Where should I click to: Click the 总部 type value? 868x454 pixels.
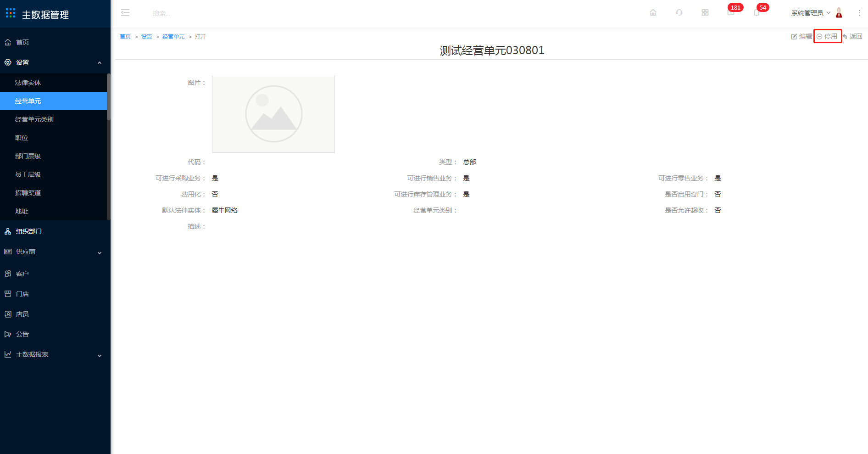click(x=470, y=162)
